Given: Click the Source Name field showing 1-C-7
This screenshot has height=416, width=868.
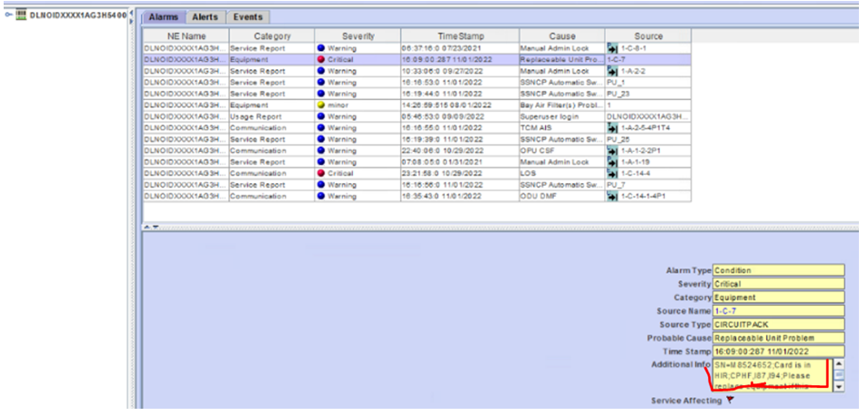Looking at the screenshot, I should (x=778, y=310).
